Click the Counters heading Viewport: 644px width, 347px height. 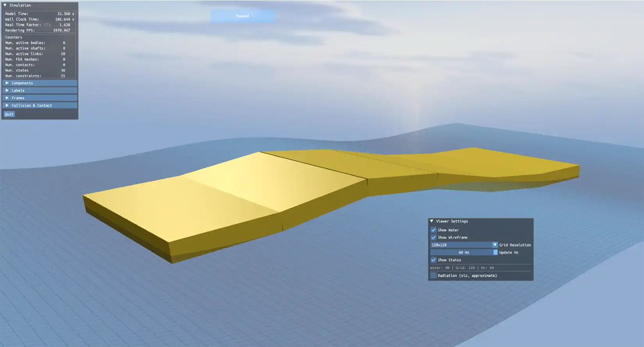[14, 37]
